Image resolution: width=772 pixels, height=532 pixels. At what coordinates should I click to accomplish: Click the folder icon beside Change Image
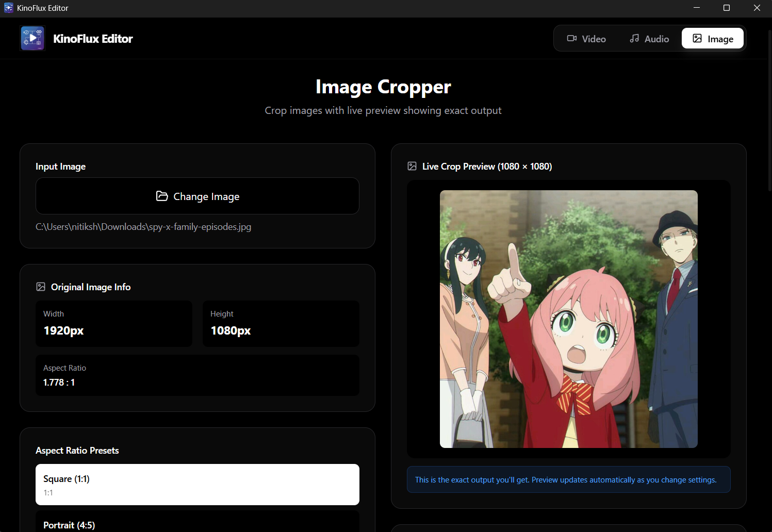pyautogui.click(x=162, y=196)
